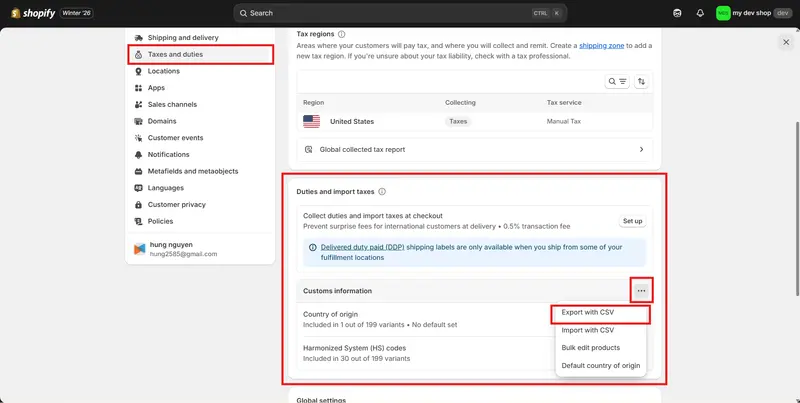Open Policies settings
This screenshot has height=403, width=800.
(x=200, y=221)
